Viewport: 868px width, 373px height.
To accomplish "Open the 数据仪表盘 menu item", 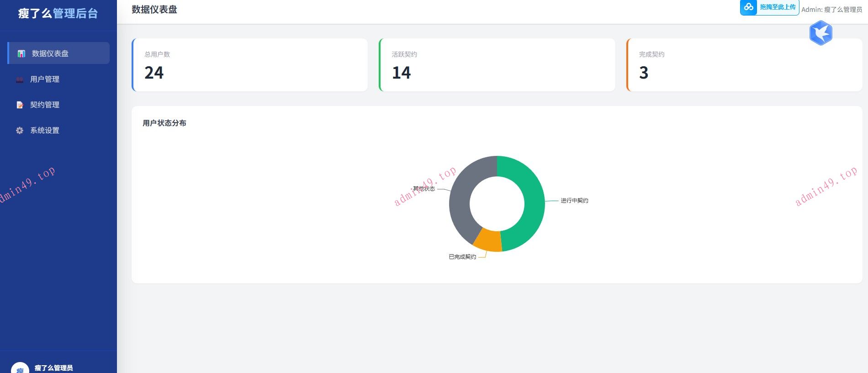I will (x=50, y=53).
